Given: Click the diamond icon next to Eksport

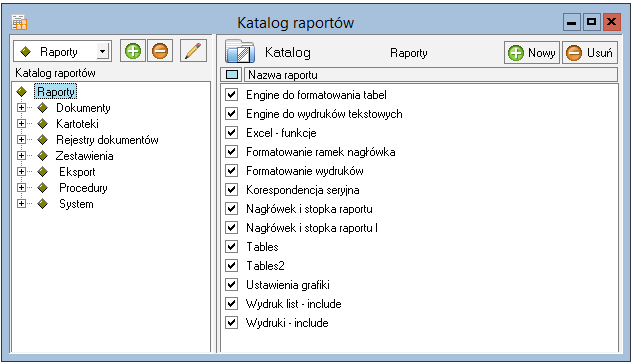Looking at the screenshot, I should coord(42,171).
